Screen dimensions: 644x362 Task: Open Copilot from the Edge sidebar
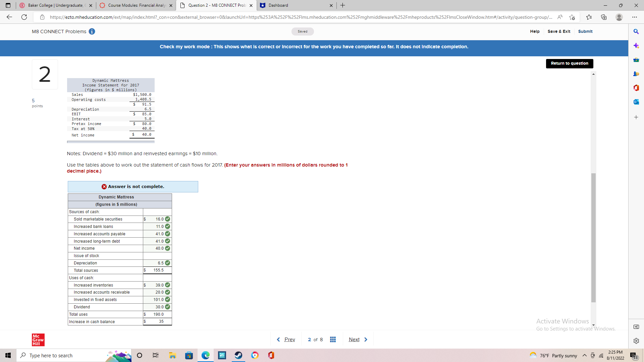636,46
